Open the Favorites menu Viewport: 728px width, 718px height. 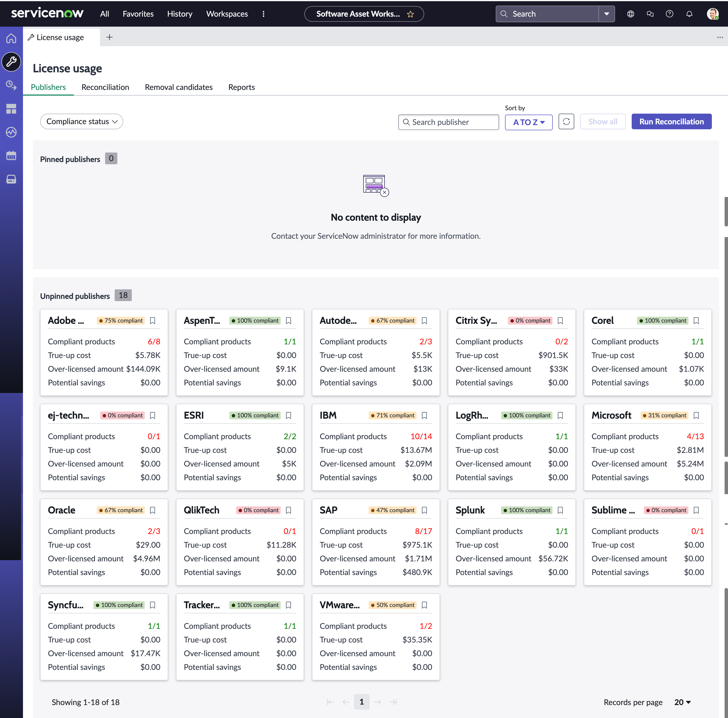138,14
